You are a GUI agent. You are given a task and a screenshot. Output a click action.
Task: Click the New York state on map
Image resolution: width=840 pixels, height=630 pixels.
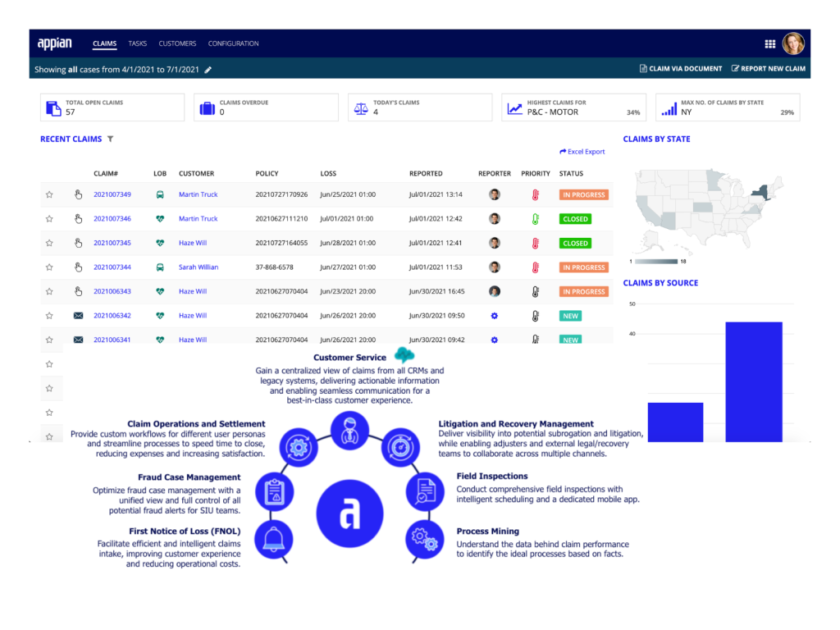(x=760, y=192)
